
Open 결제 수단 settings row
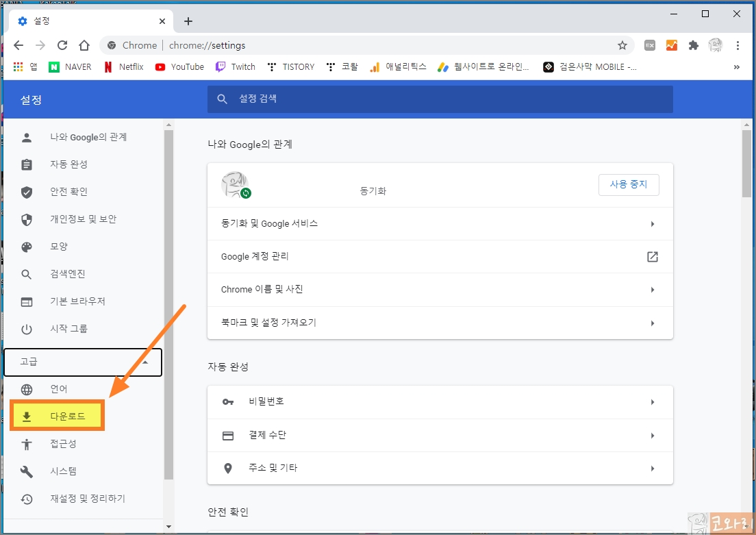click(x=440, y=435)
